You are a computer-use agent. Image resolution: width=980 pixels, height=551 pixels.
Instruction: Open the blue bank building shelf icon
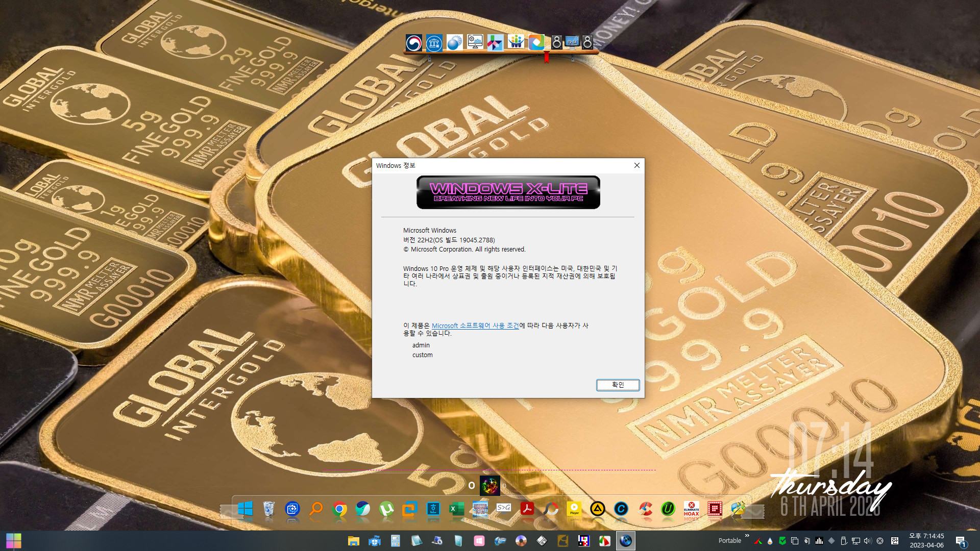point(434,43)
